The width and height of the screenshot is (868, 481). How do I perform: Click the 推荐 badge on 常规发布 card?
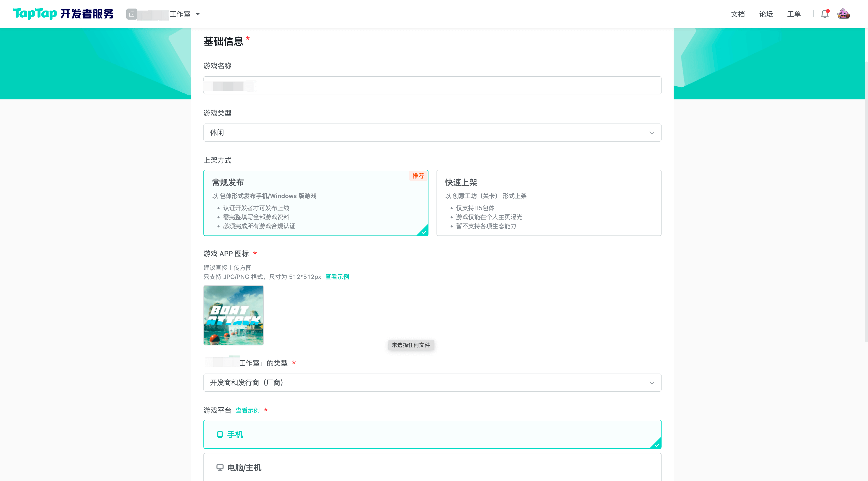418,176
